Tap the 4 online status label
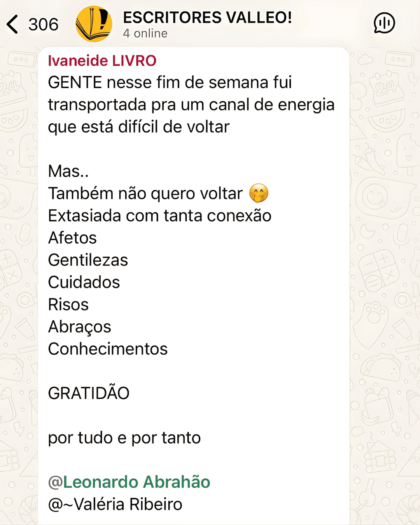420x525 pixels. [145, 33]
